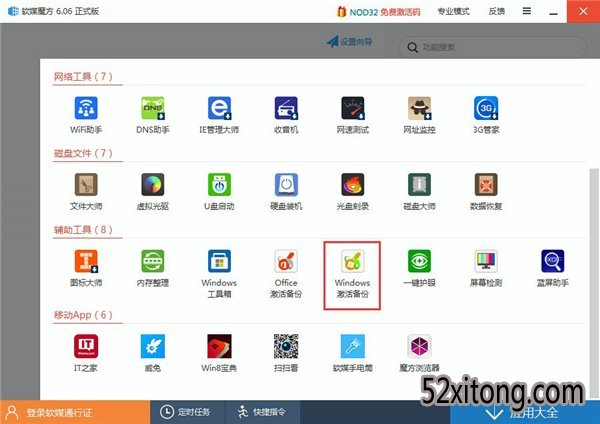Open the hamburger main menu
600x424 pixels.
(x=527, y=11)
